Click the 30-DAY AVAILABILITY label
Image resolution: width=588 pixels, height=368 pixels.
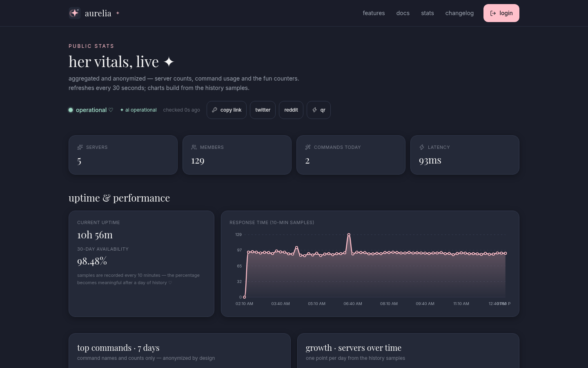[103, 249]
